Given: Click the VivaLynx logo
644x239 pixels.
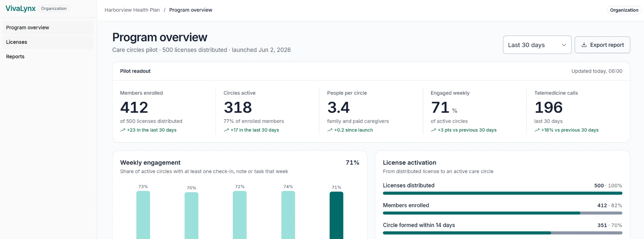Looking at the screenshot, I should point(21,8).
